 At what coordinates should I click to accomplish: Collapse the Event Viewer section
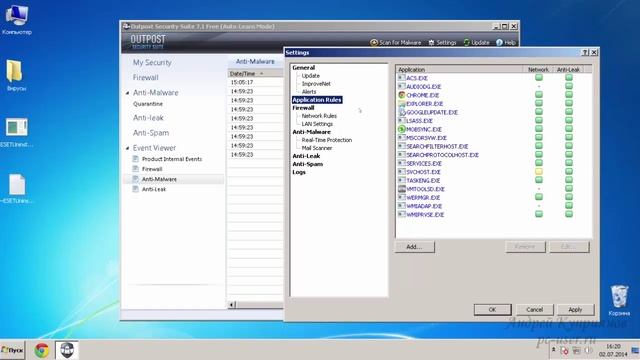coord(127,148)
